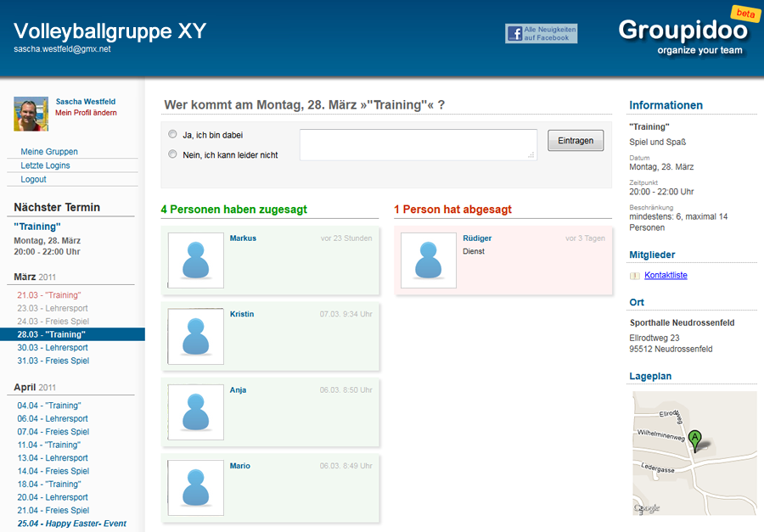764x532 pixels.
Task: Click 'Mein Profil ändern' link
Action: pos(86,113)
